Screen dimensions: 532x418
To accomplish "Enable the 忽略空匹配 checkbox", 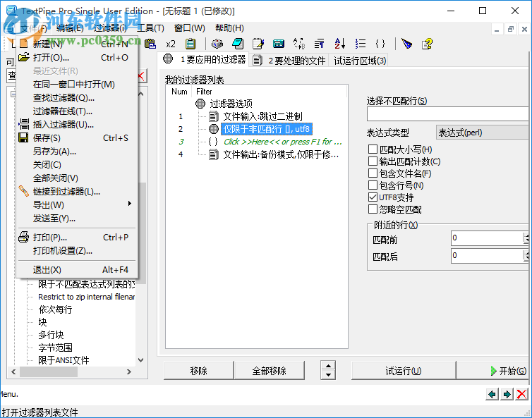I will coord(373,209).
